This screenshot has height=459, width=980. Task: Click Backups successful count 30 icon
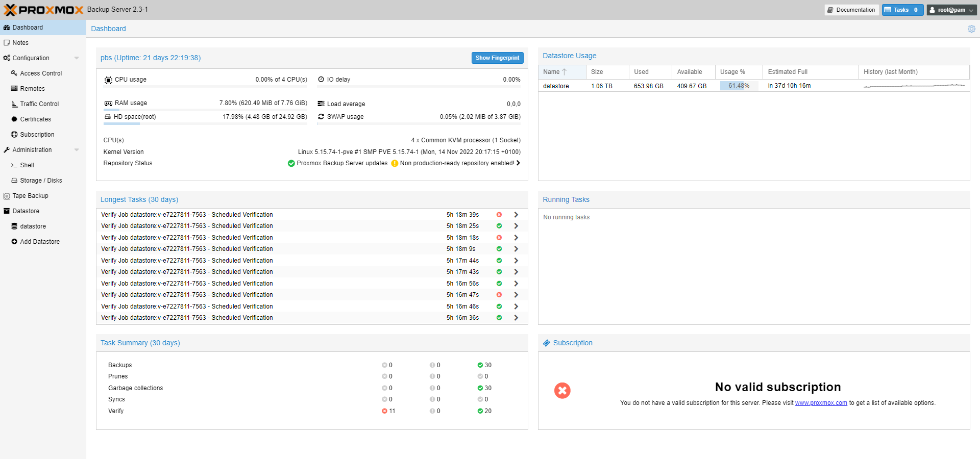click(480, 365)
